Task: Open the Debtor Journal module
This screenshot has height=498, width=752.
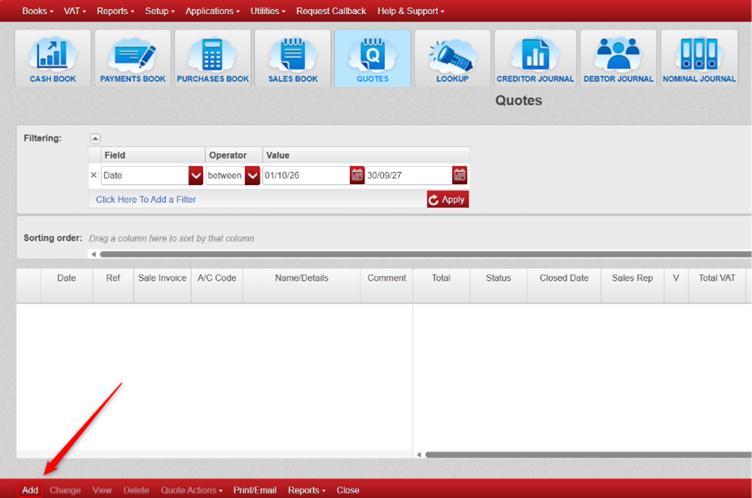Action: point(618,58)
